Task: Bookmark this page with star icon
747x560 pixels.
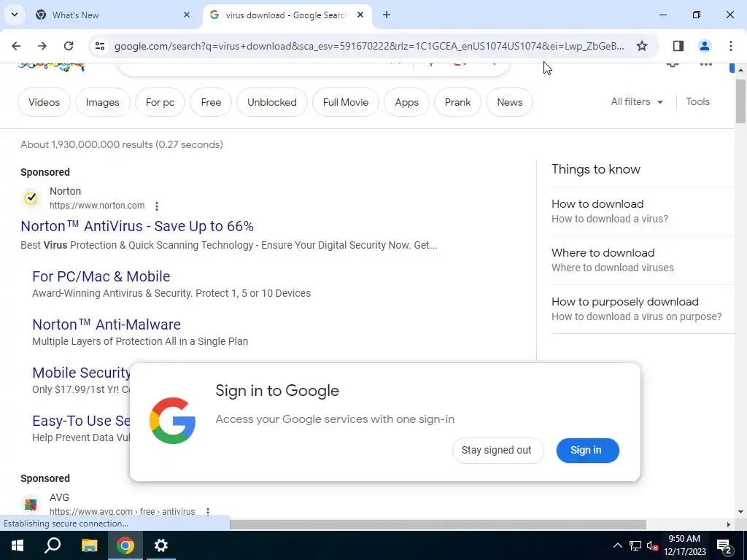Action: (x=642, y=46)
